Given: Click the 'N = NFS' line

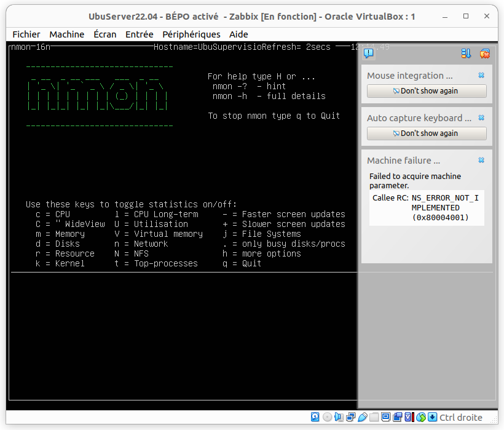Looking at the screenshot, I should click(132, 253).
